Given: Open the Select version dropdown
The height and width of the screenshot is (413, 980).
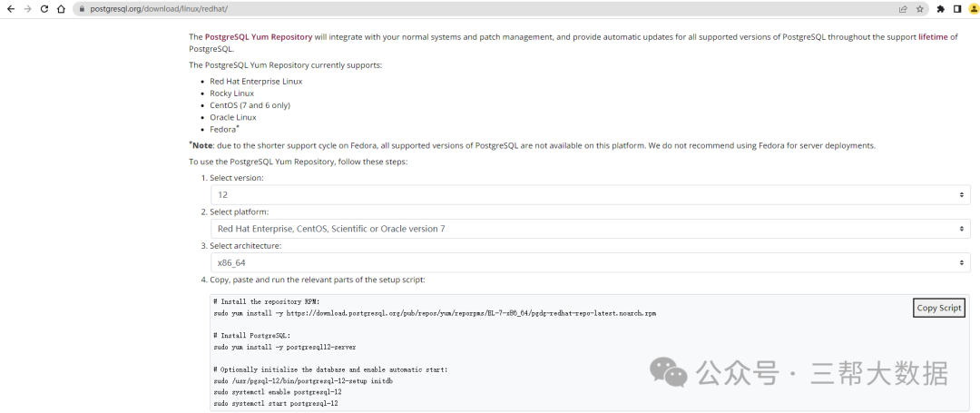Looking at the screenshot, I should click(590, 195).
